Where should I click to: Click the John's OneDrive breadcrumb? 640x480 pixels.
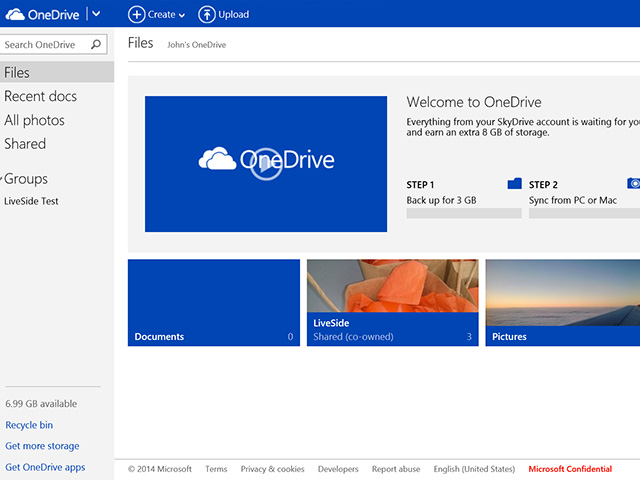[196, 44]
